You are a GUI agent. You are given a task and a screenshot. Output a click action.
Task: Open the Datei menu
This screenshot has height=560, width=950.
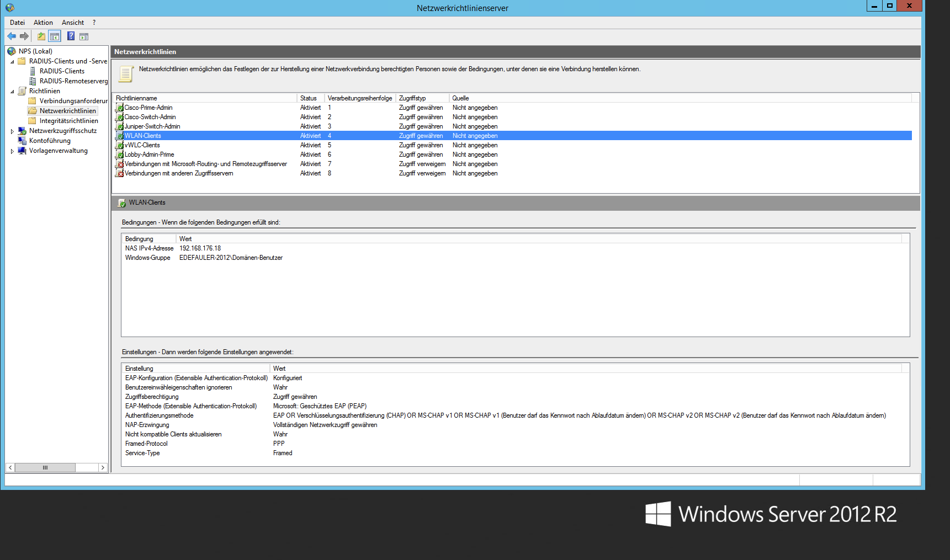[x=17, y=23]
